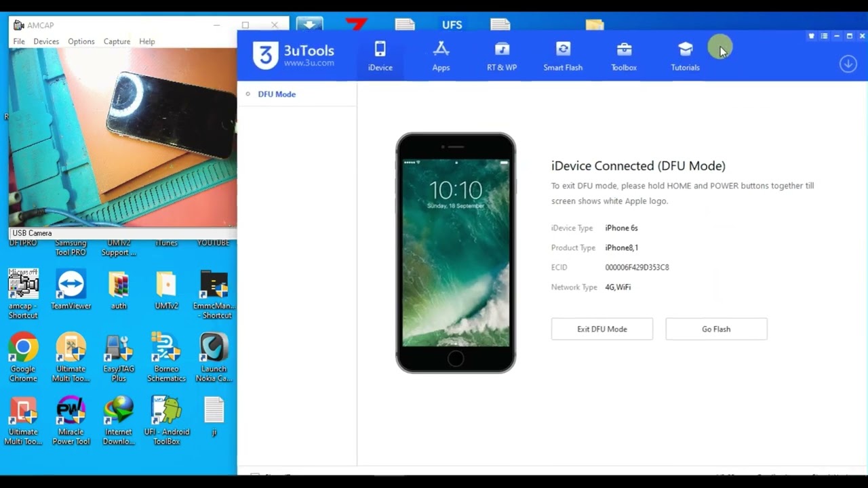The image size is (868, 488).
Task: Click the iTunes desktop label
Action: click(x=166, y=243)
